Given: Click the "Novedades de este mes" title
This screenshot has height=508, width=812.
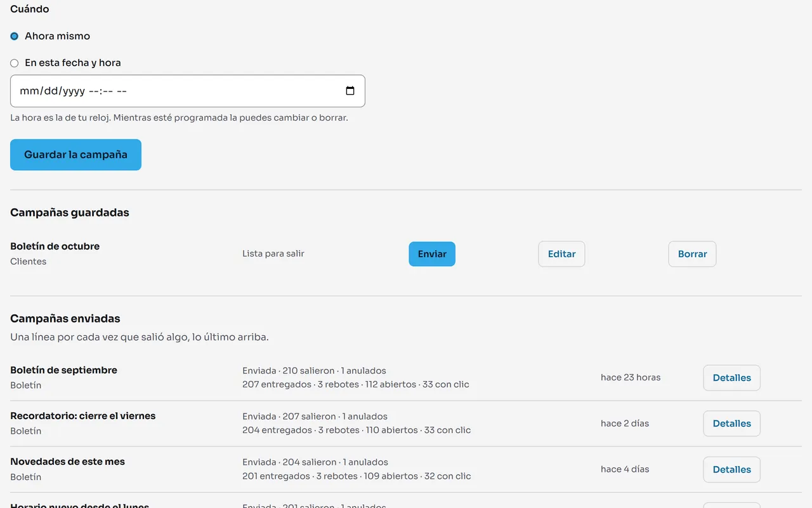Looking at the screenshot, I should tap(68, 462).
